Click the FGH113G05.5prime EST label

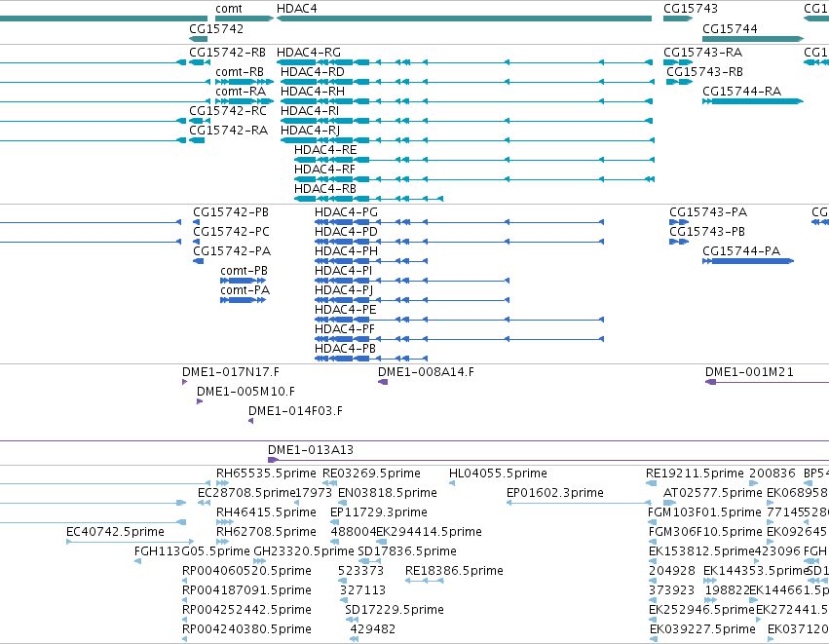pos(192,551)
